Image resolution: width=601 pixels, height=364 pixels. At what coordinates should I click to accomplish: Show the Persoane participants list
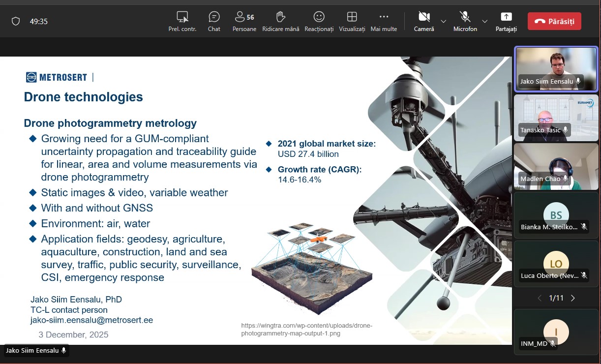tap(244, 21)
